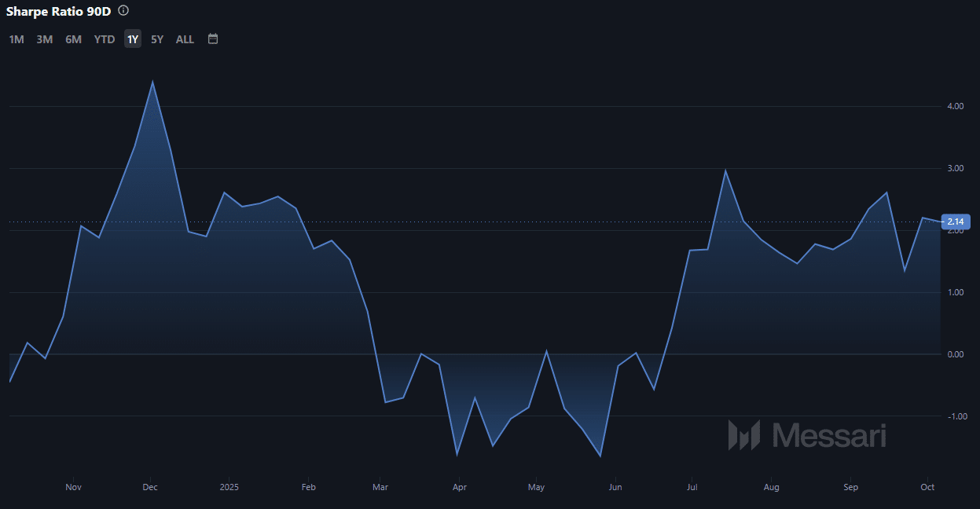Viewport: 980px width, 509px height.
Task: Select the 1M time range
Action: [17, 39]
